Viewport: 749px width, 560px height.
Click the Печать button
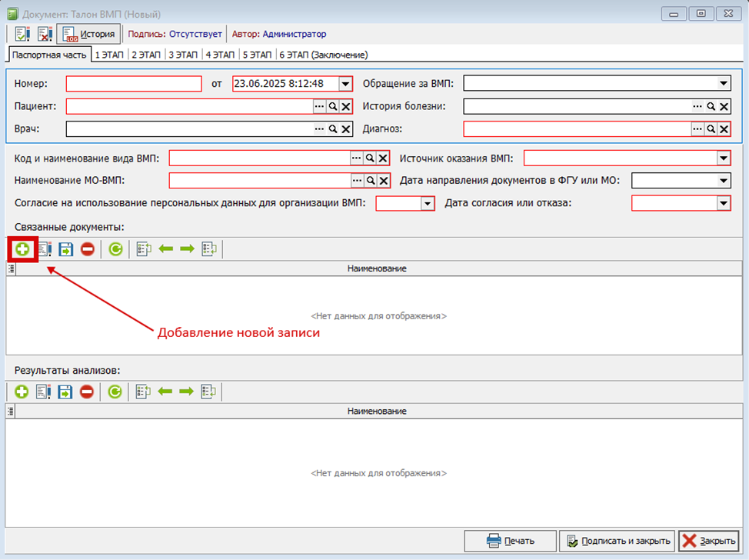click(511, 541)
